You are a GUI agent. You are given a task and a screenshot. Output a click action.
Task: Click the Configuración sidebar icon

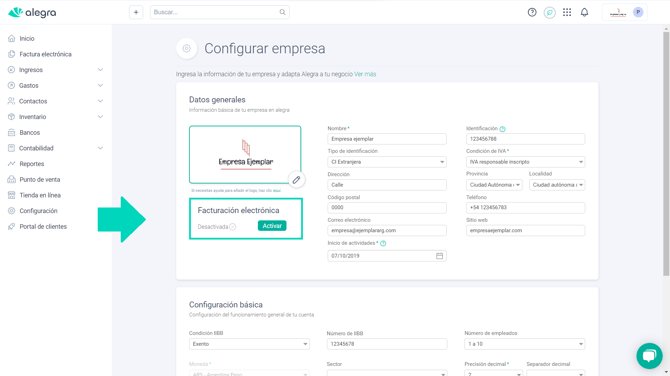pyautogui.click(x=12, y=211)
